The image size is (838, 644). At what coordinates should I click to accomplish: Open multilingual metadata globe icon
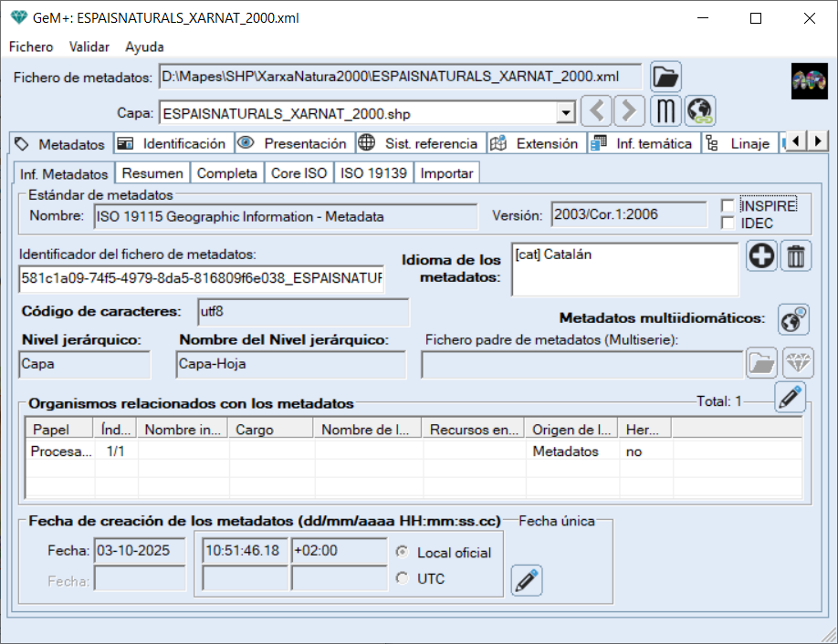[793, 319]
